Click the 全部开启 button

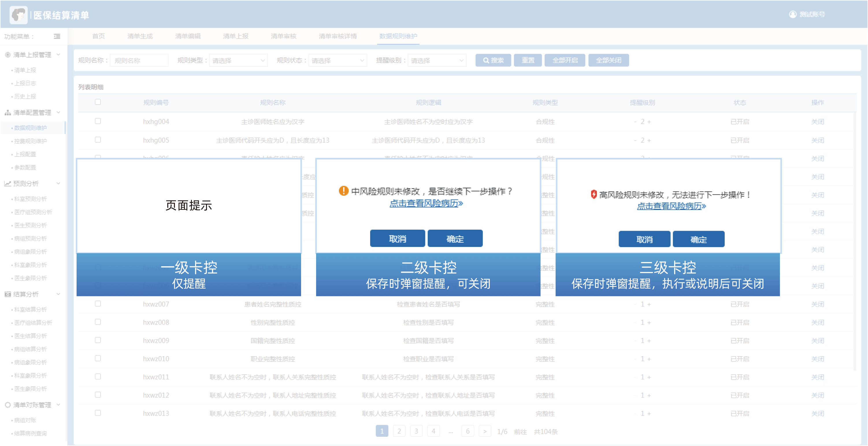pos(565,60)
